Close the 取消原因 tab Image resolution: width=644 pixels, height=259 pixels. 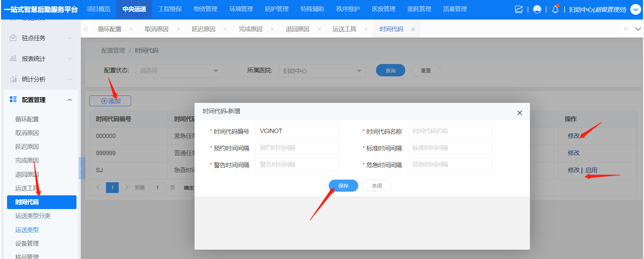(178, 29)
